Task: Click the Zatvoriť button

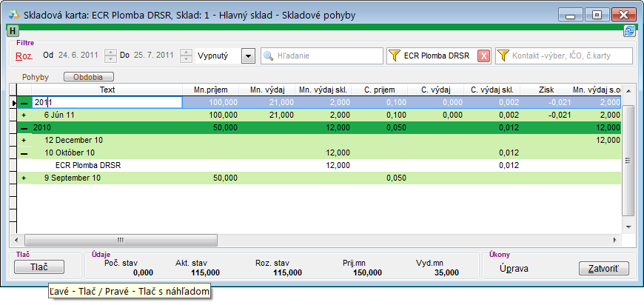Action: [x=603, y=268]
